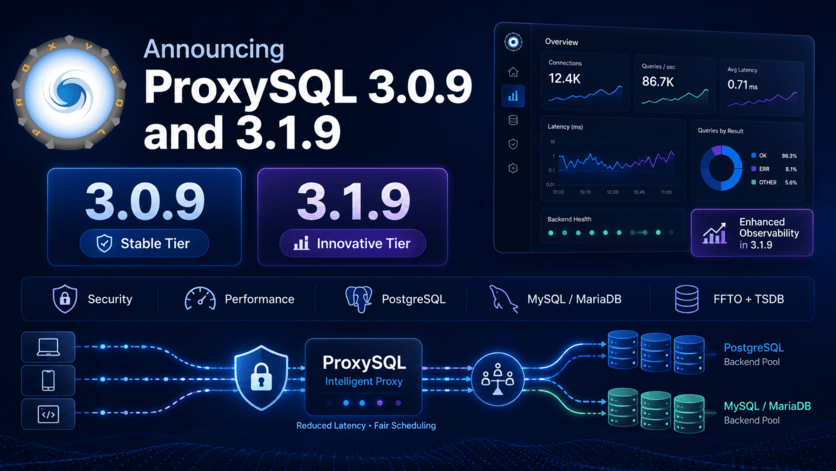Click the Backend Health label
Screen dimensions: 836x471
569,219
